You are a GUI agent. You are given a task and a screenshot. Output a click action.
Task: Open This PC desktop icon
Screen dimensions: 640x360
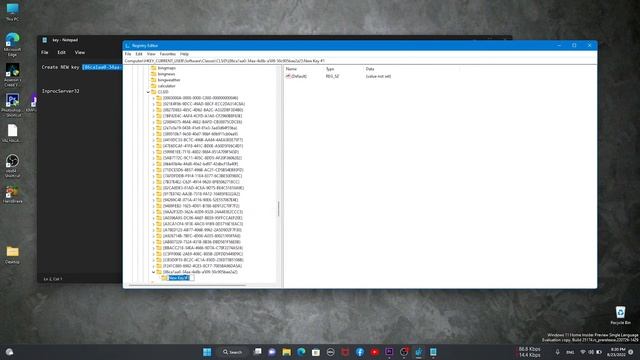[12, 12]
